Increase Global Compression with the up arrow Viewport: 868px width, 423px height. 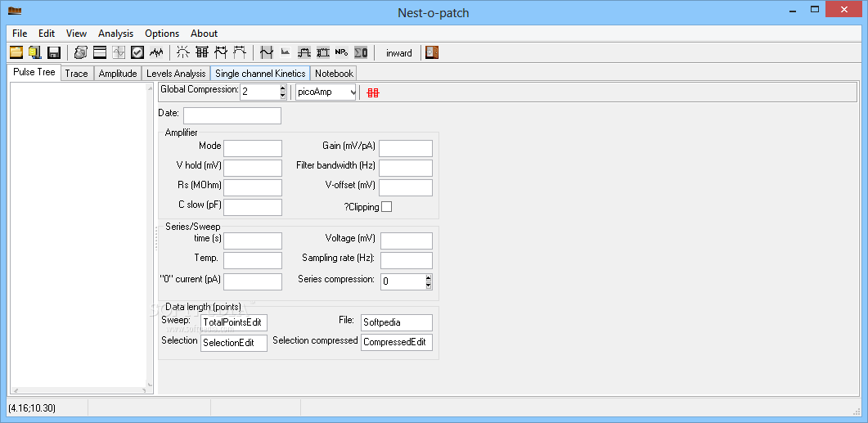click(x=283, y=88)
